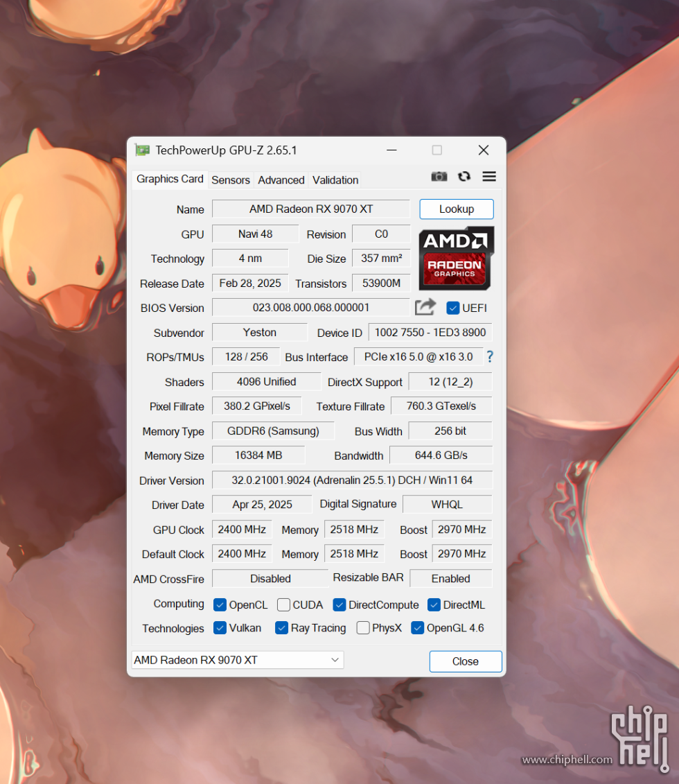Click the Texture Fillrate field value
The height and width of the screenshot is (784, 679).
(441, 406)
